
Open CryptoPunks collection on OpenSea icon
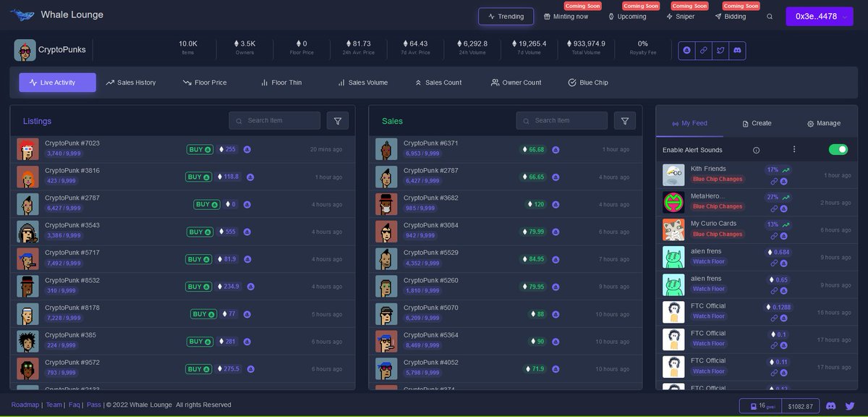(x=686, y=51)
